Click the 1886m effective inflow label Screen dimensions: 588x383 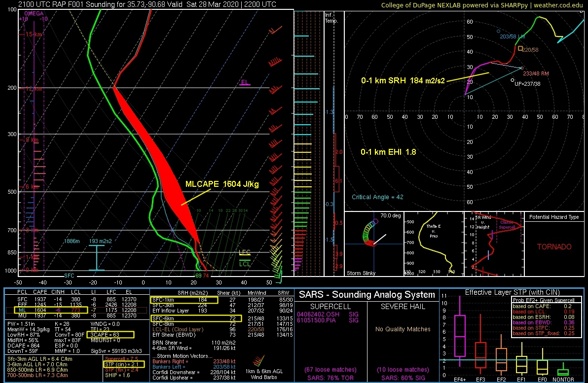click(72, 241)
